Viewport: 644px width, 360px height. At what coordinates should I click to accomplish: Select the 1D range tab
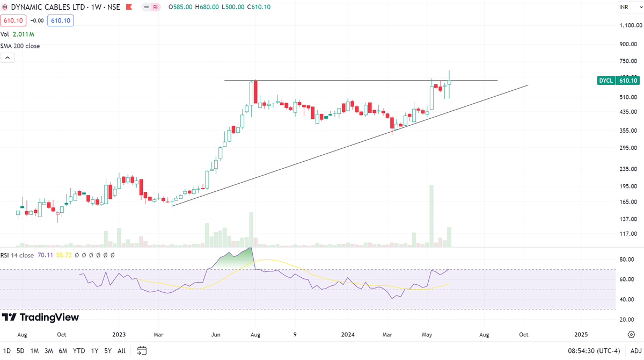pos(6,350)
